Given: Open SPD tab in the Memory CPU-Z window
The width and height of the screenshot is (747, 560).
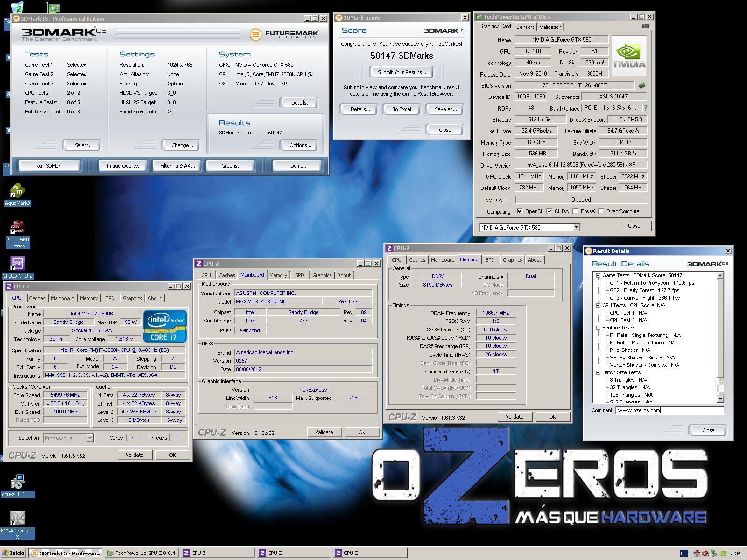Looking at the screenshot, I should click(490, 260).
